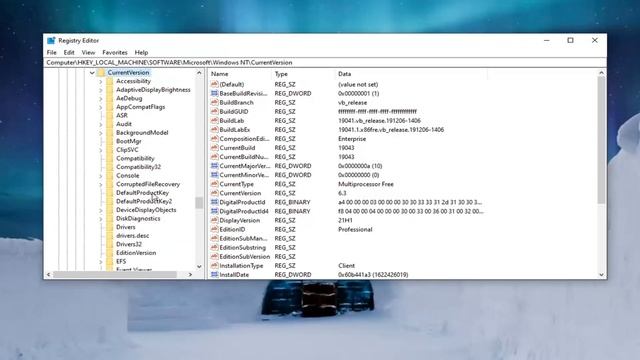Select the DisplayVersion string value icon

click(214, 220)
